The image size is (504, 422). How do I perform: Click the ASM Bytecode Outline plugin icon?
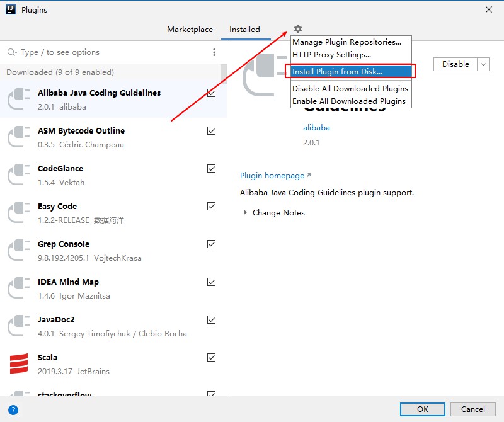[x=19, y=137]
